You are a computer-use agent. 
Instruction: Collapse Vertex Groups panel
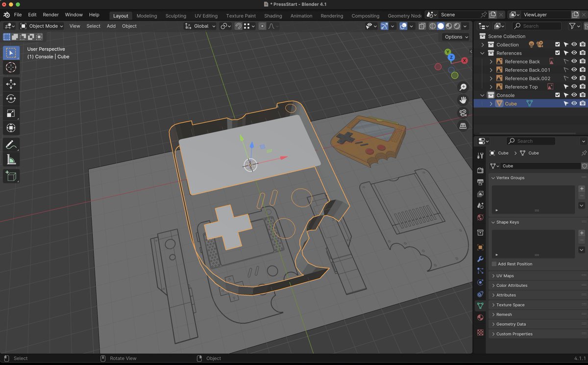click(x=510, y=178)
